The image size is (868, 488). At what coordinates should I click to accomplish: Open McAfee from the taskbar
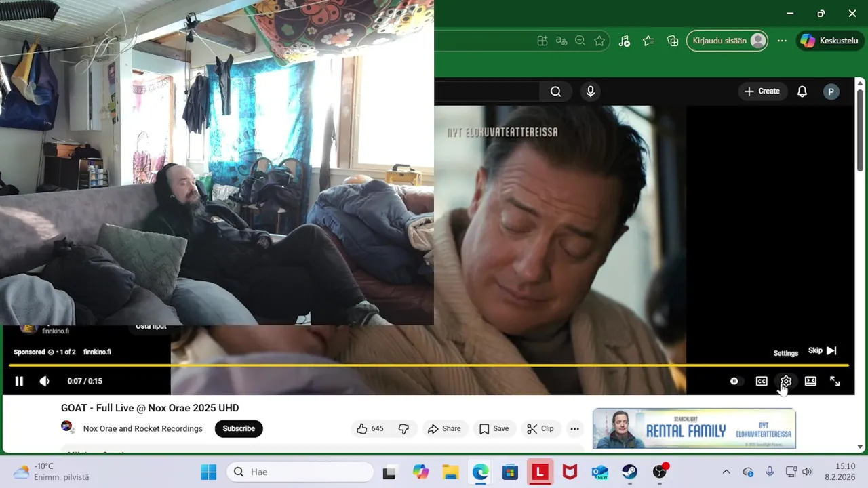coord(570,472)
